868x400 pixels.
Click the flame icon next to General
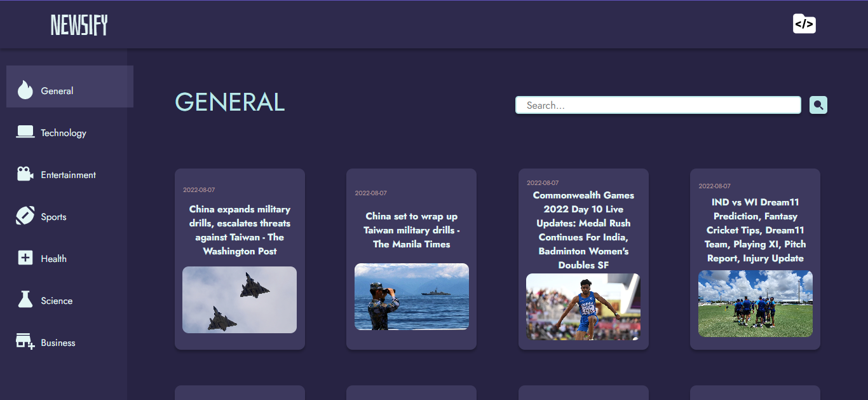[x=25, y=90]
